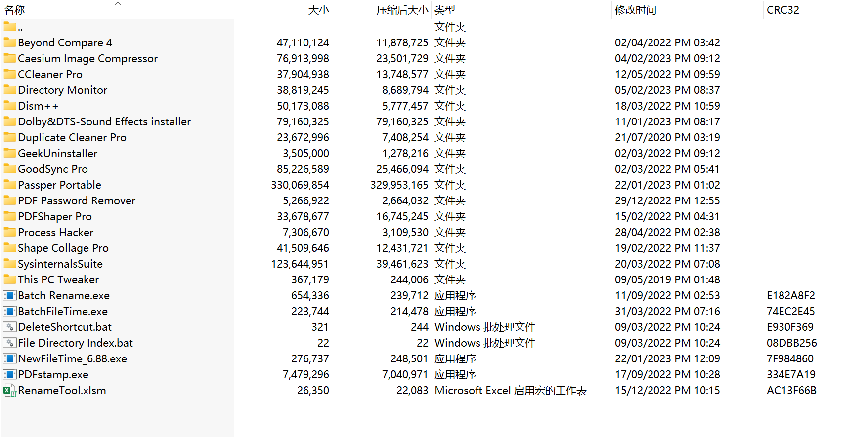Image resolution: width=868 pixels, height=437 pixels.
Task: Sort by the 名称 column header
Action: pyautogui.click(x=14, y=10)
